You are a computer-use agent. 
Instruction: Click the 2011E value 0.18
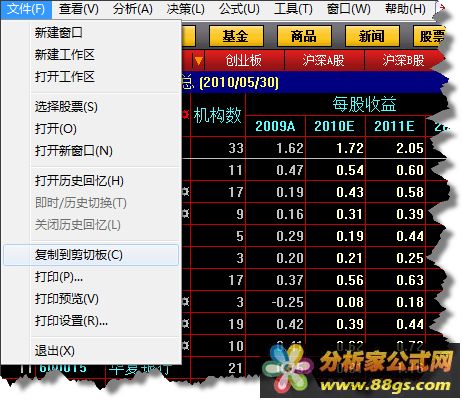click(410, 302)
